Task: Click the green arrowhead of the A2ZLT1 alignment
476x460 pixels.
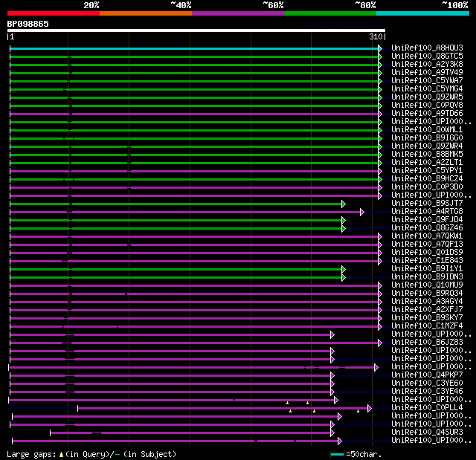Action: (380, 163)
